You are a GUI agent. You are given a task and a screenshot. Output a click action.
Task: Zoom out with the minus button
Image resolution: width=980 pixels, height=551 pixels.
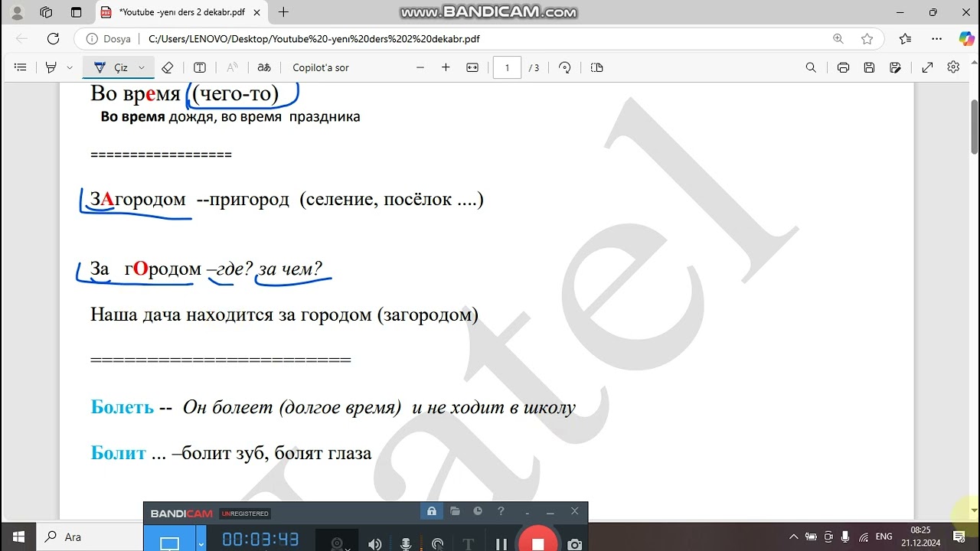coord(420,67)
